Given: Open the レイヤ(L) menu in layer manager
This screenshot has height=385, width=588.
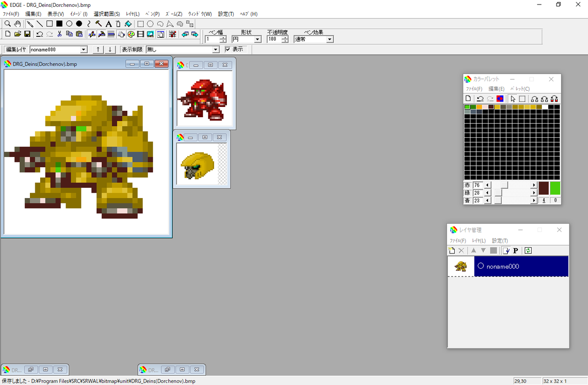Looking at the screenshot, I should pyautogui.click(x=479, y=241).
